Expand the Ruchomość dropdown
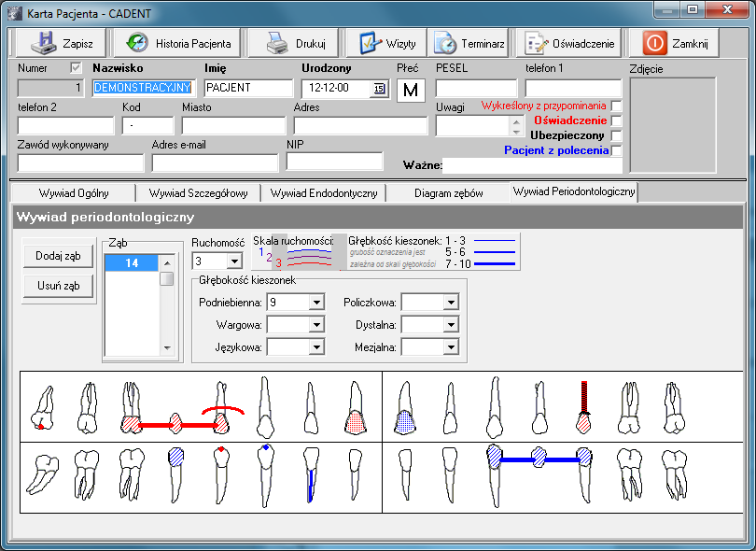The image size is (756, 551). coord(233,261)
